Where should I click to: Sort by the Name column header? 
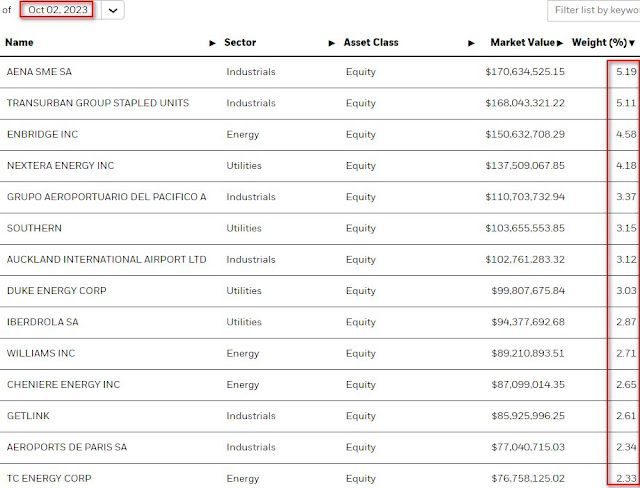[19, 42]
